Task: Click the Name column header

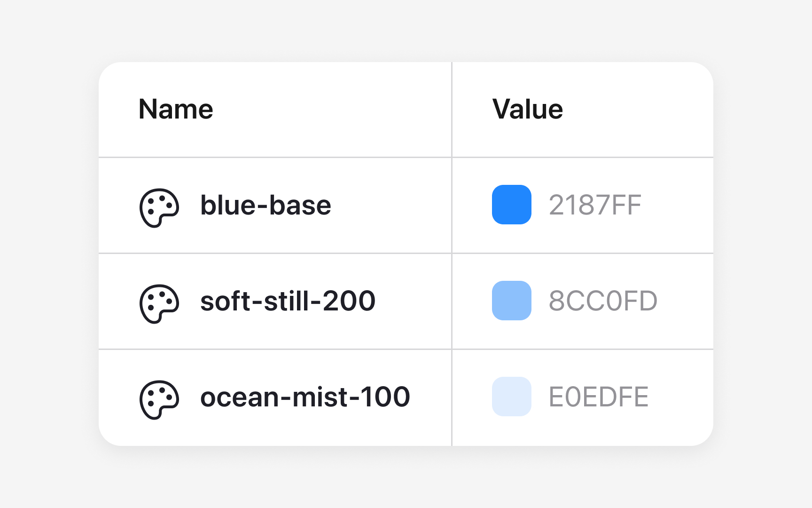Action: point(176,109)
